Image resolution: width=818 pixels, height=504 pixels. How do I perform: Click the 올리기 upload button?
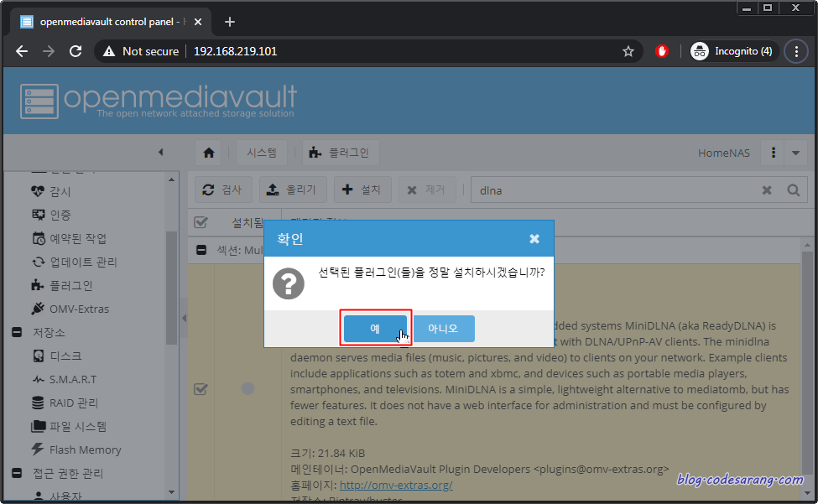coord(293,190)
